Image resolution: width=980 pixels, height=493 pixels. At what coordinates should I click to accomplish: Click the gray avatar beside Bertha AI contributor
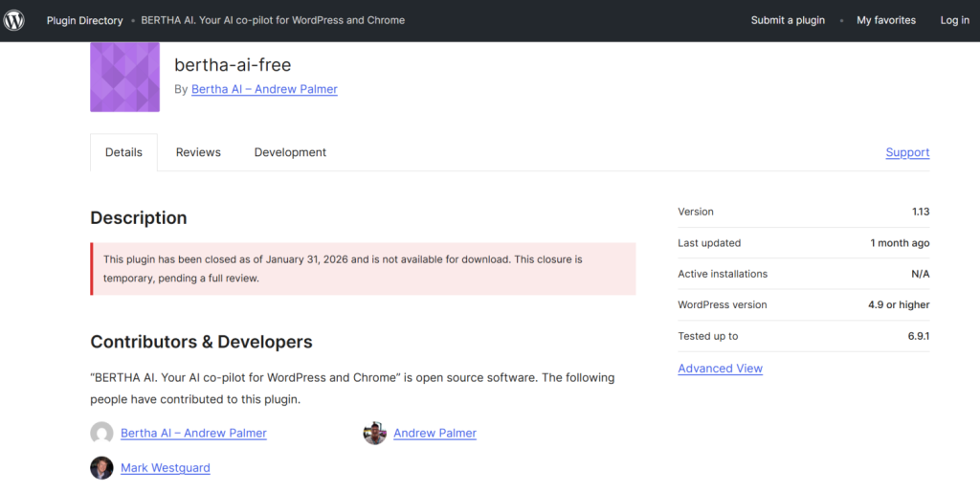101,434
